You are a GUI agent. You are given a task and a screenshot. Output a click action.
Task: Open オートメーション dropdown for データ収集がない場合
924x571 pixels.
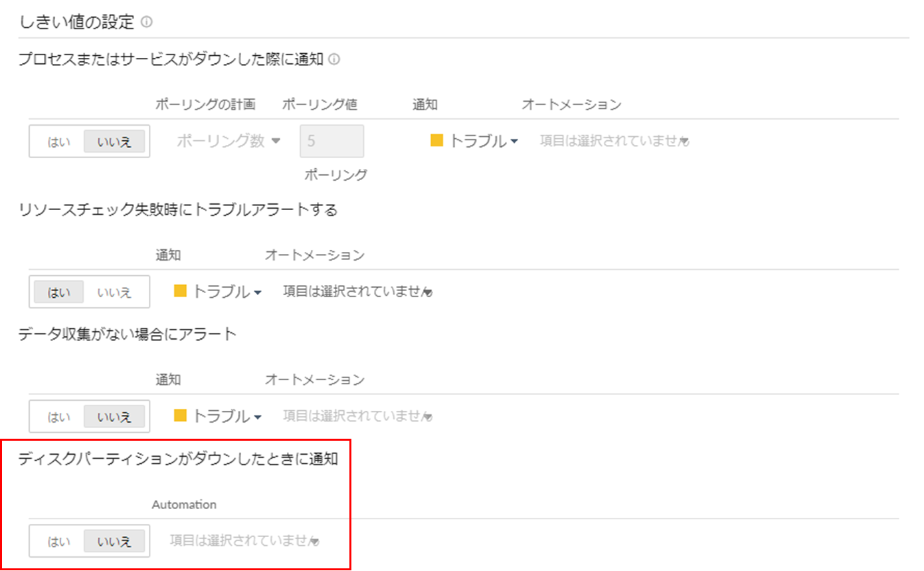(x=357, y=416)
